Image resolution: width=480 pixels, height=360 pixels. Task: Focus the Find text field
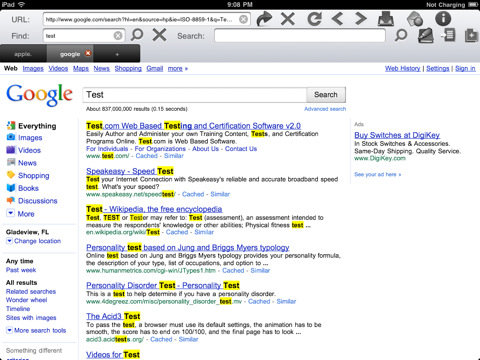[x=84, y=36]
